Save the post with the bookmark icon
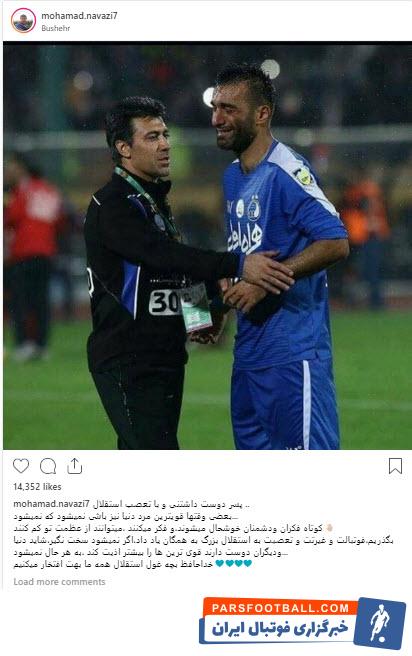Screen dimensions: 412x656 coord(395,466)
